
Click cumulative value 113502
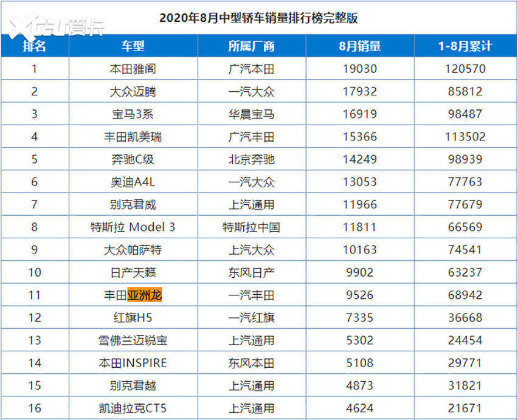[x=465, y=137]
